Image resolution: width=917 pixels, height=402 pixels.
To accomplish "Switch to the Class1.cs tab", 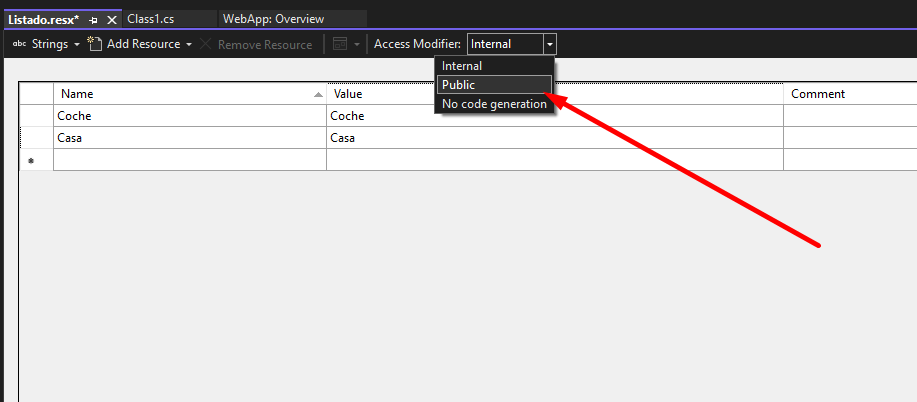I will (151, 19).
